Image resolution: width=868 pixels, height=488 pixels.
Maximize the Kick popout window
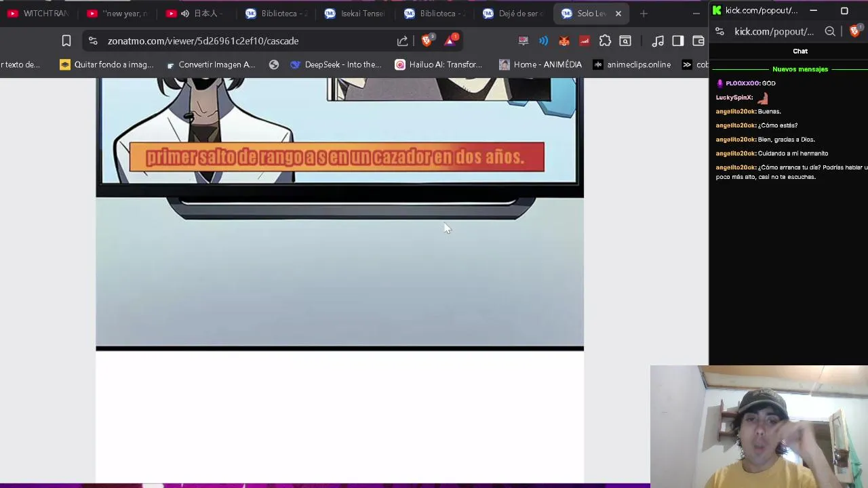(x=844, y=11)
